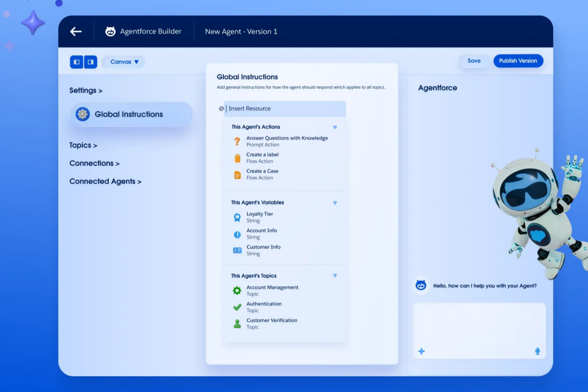The width and height of the screenshot is (588, 392).
Task: Click the Save button
Action: tap(474, 61)
